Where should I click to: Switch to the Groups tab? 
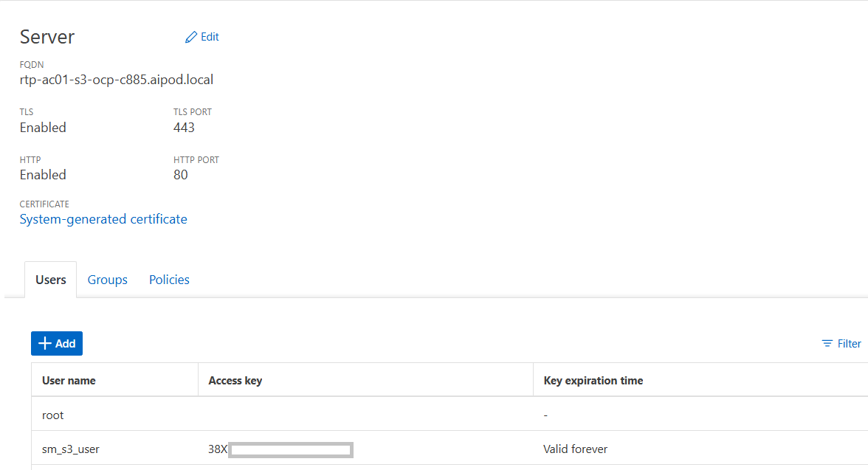pyautogui.click(x=107, y=279)
